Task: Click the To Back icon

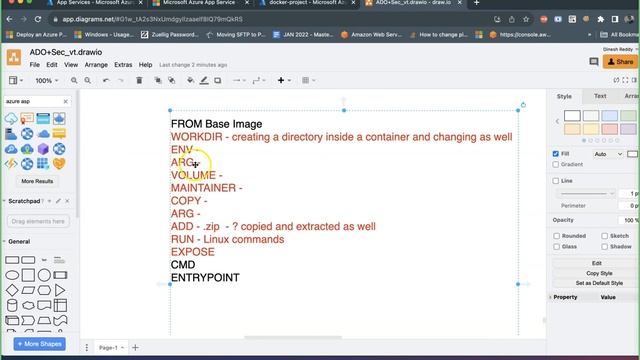Action: coord(171,80)
